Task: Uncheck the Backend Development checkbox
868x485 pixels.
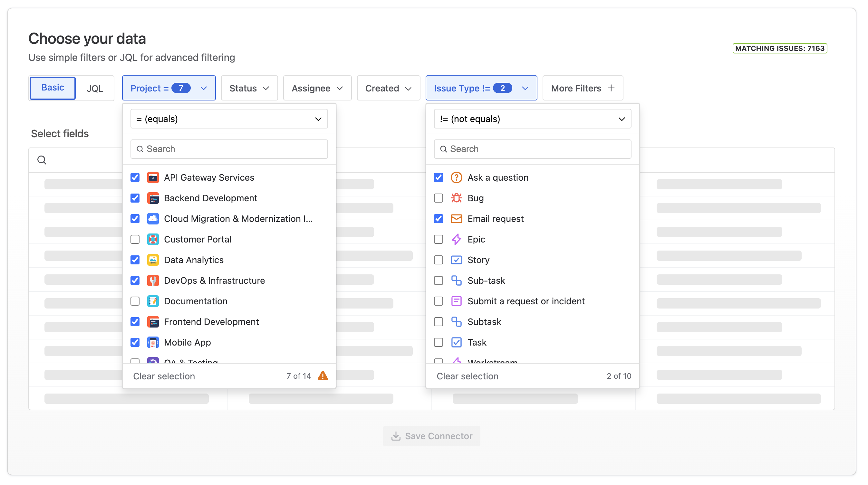Action: click(x=135, y=198)
